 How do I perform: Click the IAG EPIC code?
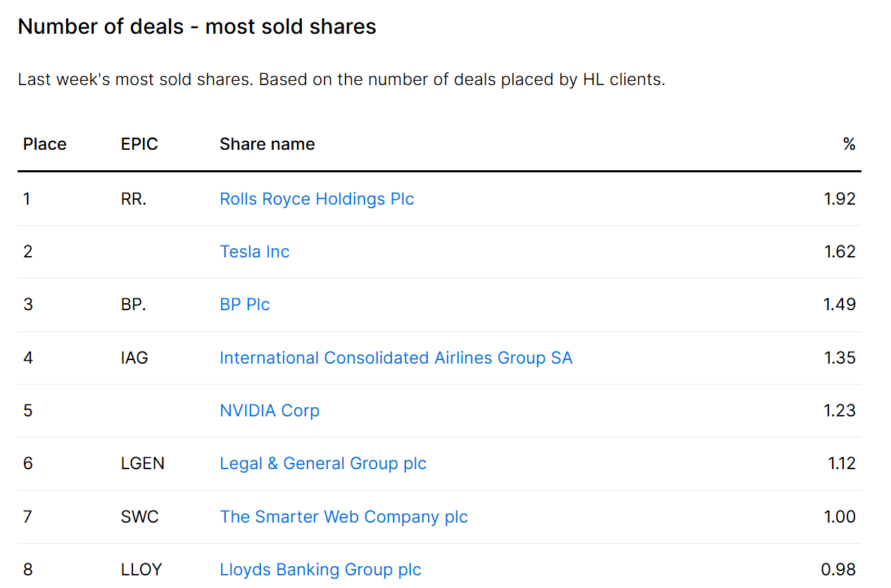(x=134, y=358)
